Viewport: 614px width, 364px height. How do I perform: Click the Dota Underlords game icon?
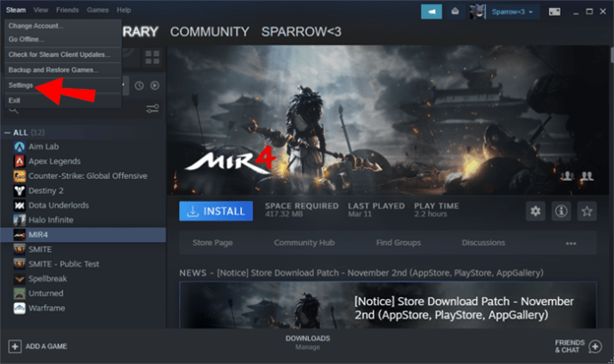[20, 206]
